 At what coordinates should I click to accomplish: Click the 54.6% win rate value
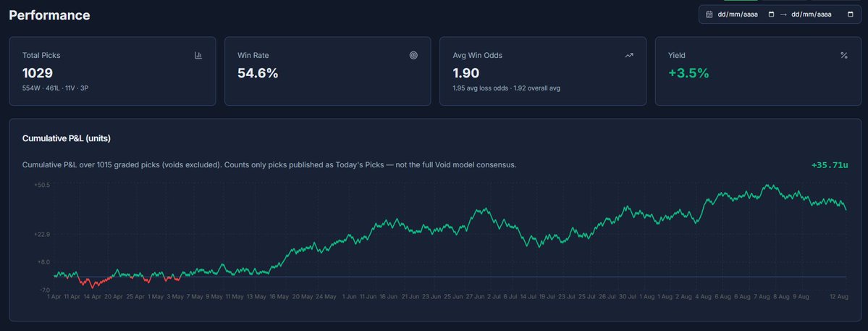258,73
